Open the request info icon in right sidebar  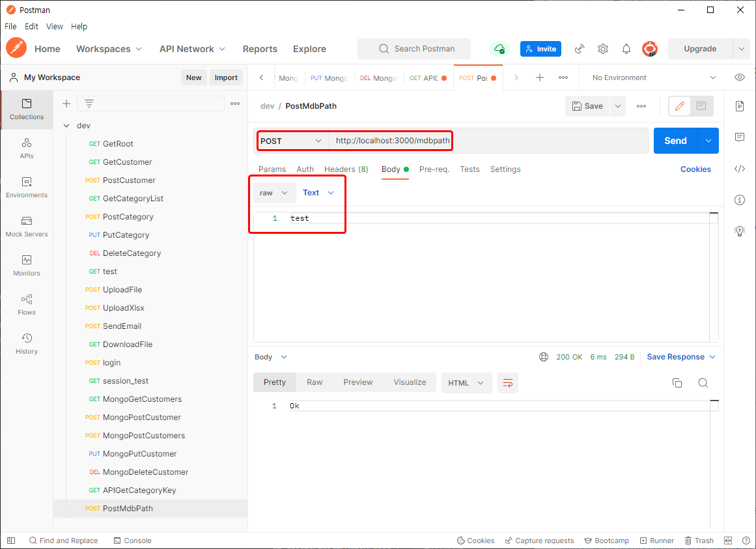740,199
